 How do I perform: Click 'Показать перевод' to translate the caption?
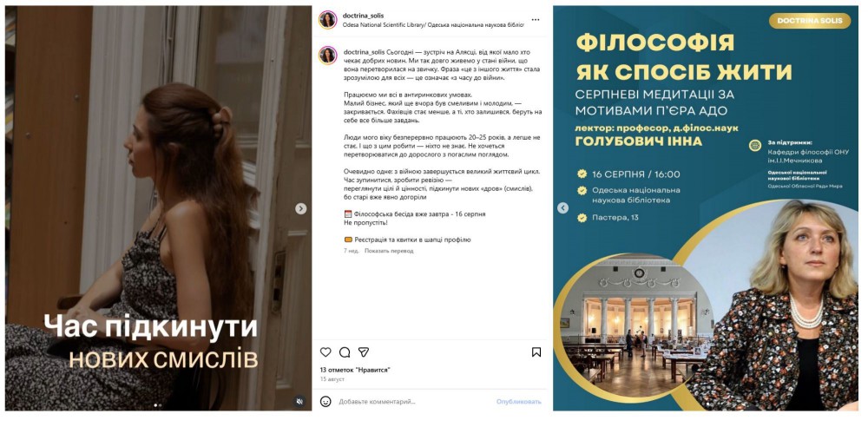click(x=389, y=251)
